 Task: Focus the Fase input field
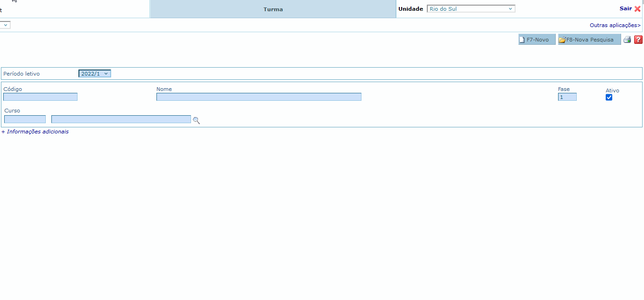567,97
